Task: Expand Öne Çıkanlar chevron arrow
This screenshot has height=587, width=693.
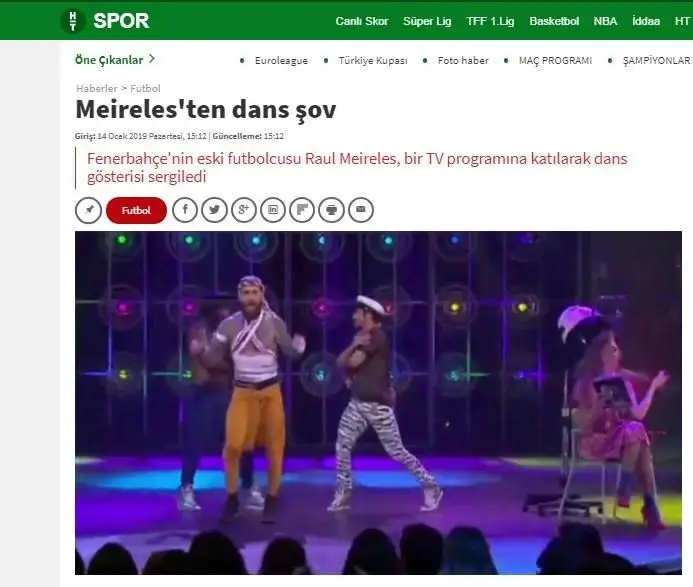Action: tap(152, 59)
